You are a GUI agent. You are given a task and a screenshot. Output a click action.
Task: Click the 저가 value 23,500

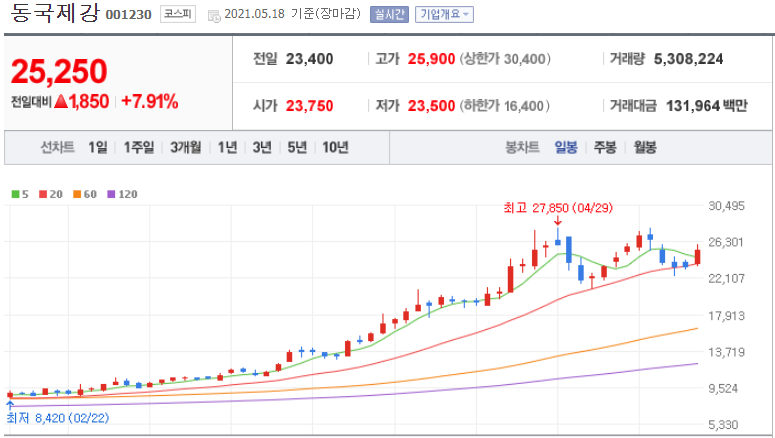(431, 106)
